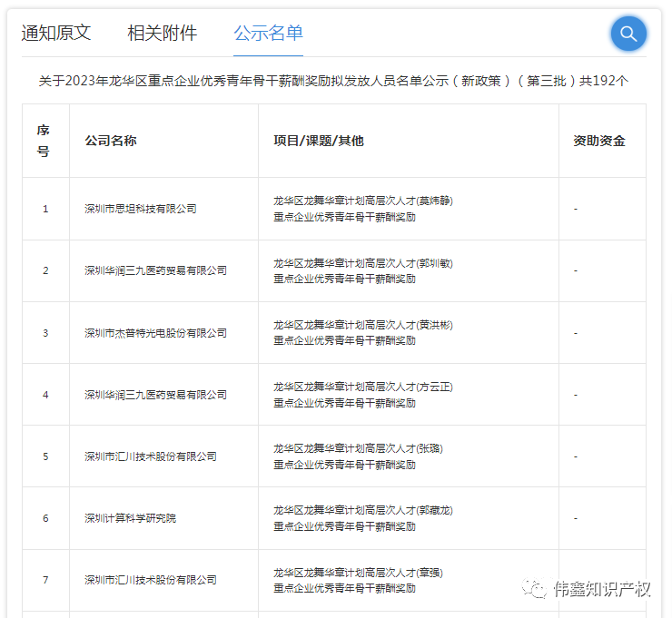Click serial number 3 cell

click(45, 333)
